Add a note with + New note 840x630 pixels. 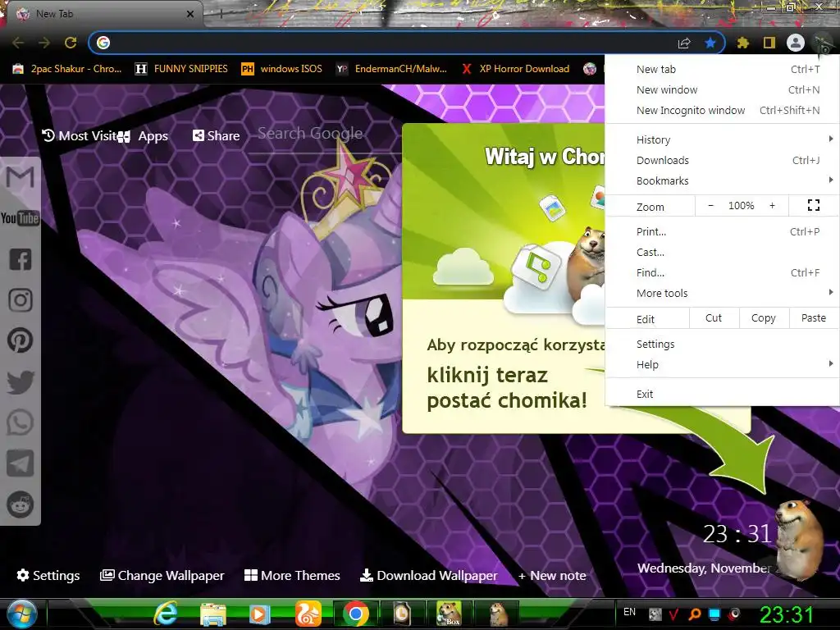coord(552,576)
